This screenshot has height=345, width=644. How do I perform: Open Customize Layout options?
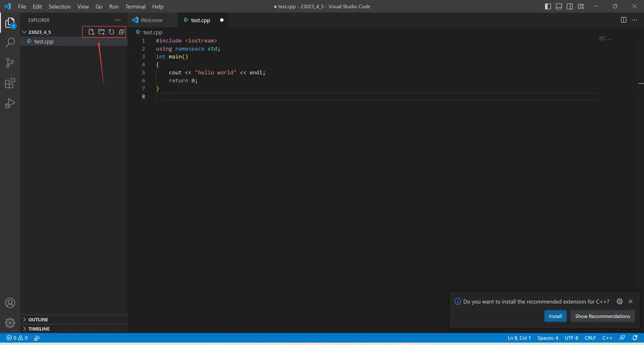click(581, 6)
